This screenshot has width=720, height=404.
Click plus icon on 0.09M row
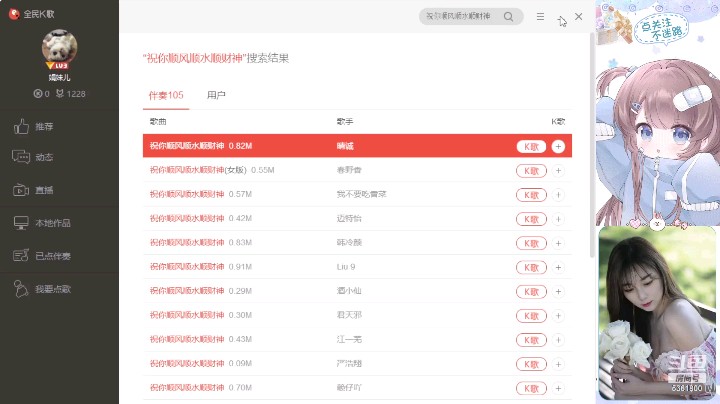[x=558, y=364]
